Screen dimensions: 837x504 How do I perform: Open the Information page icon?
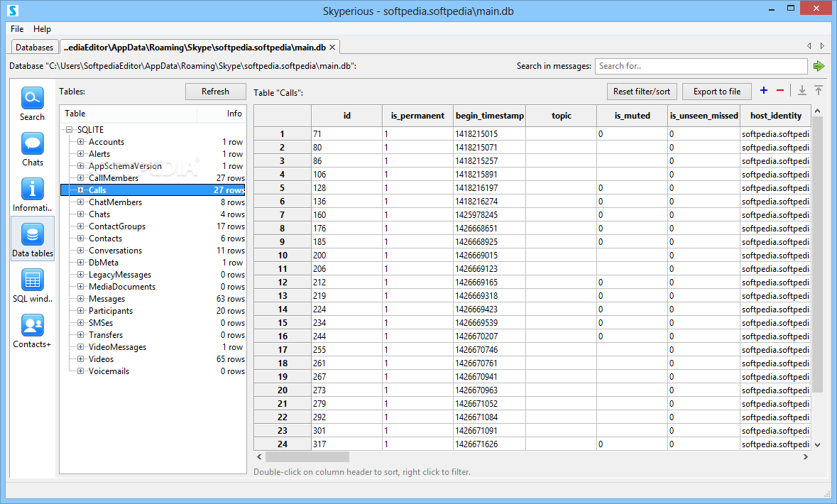point(32,189)
